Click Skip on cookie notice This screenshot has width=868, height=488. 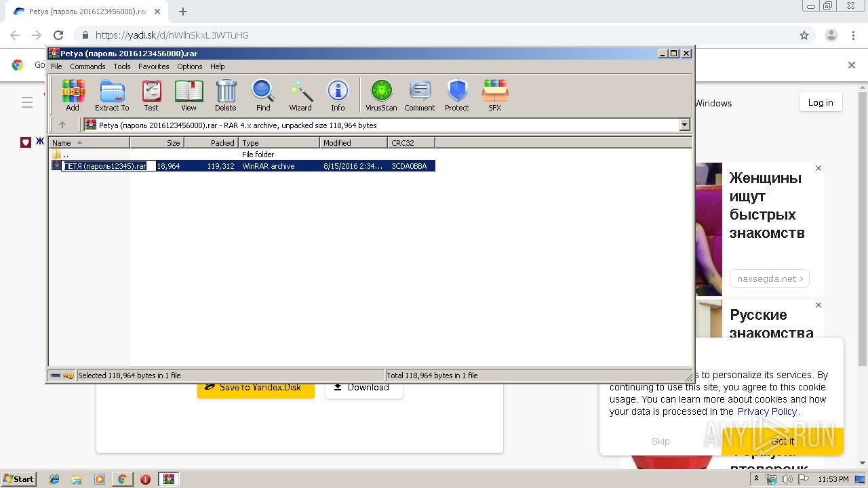[660, 441]
